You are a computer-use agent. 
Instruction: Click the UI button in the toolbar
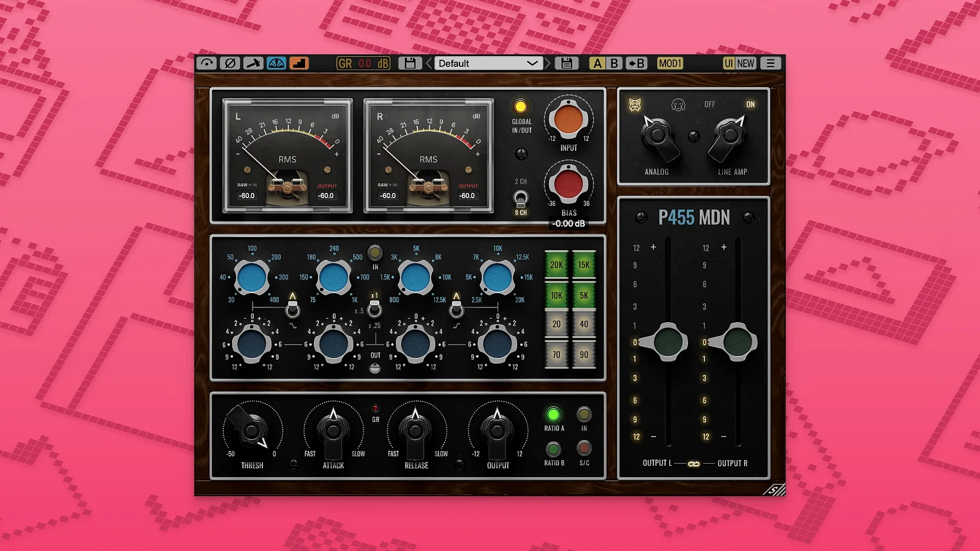click(729, 63)
